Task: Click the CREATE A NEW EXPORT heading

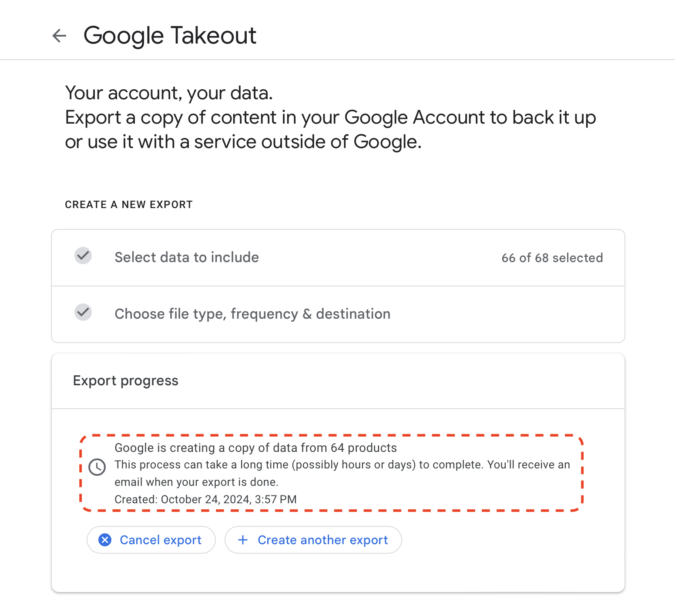Action: pos(129,205)
